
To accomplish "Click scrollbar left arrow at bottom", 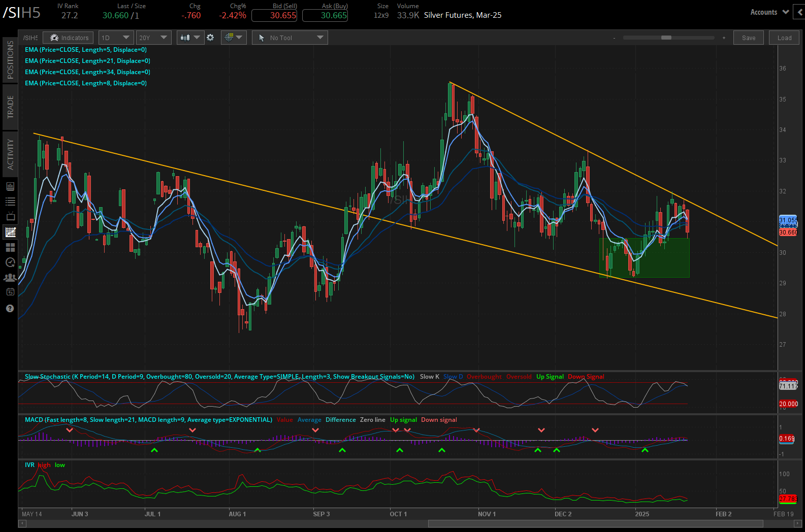I will [x=22, y=524].
